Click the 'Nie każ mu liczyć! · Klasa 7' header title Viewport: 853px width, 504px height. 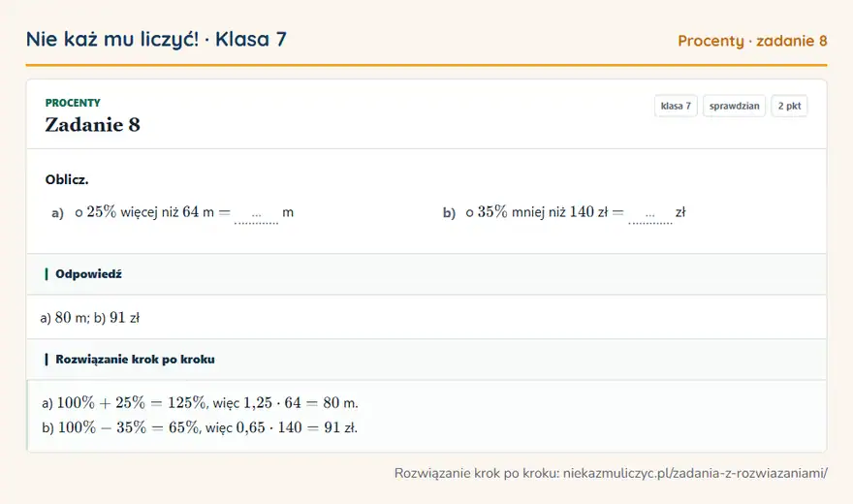point(156,39)
